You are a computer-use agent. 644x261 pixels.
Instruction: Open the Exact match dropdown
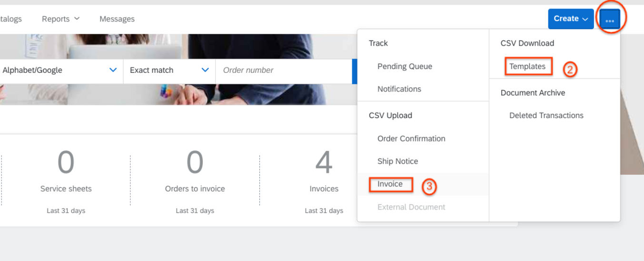point(169,70)
